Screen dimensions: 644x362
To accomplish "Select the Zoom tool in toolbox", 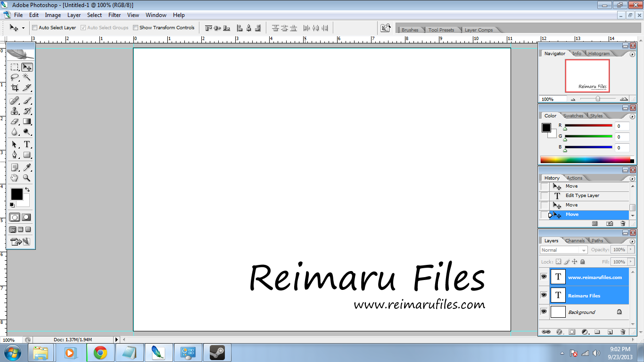I will coord(27,178).
